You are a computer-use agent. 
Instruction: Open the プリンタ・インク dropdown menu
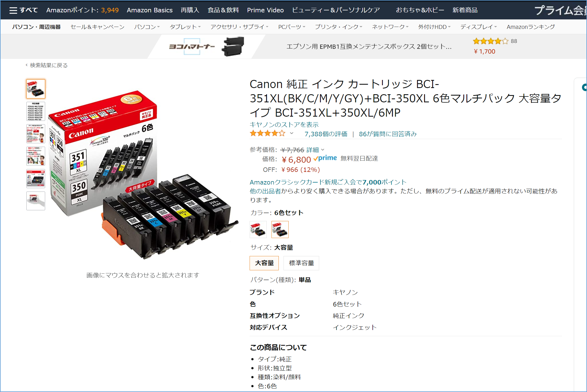coord(339,27)
